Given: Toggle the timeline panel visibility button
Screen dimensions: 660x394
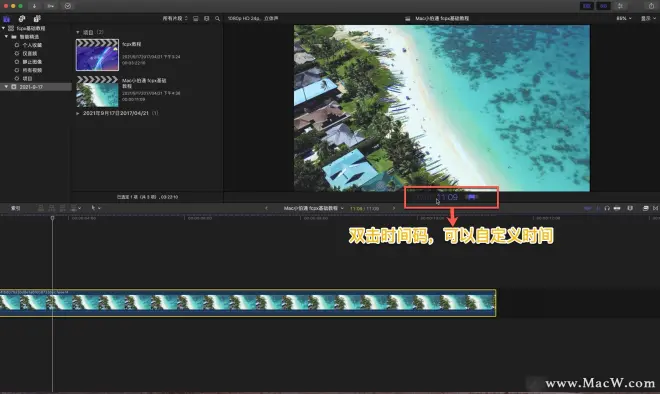Looking at the screenshot, I should (x=604, y=6).
